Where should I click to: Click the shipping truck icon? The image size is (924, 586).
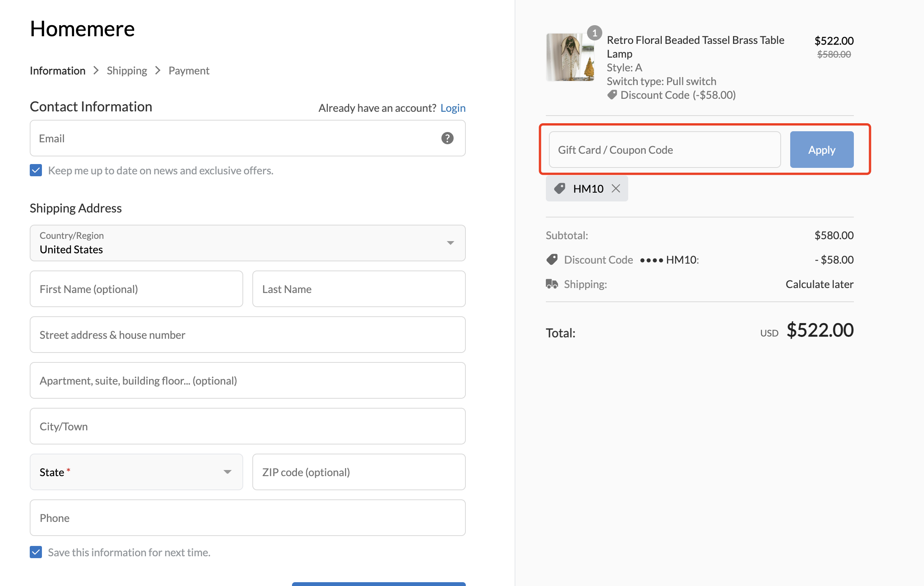point(552,284)
